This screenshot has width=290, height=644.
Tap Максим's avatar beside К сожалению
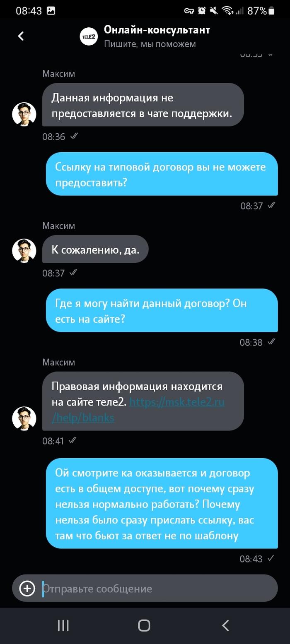(x=24, y=251)
